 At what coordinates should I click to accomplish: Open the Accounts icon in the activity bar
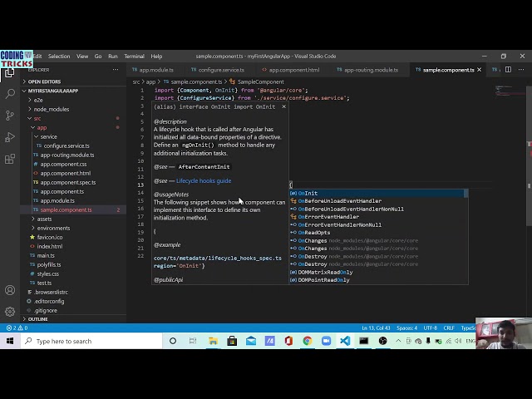10,290
